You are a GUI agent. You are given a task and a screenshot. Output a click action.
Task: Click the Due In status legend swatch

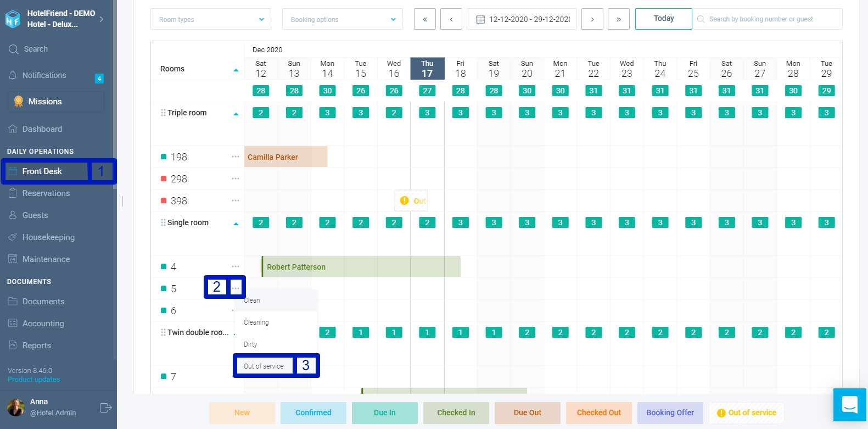pos(384,413)
